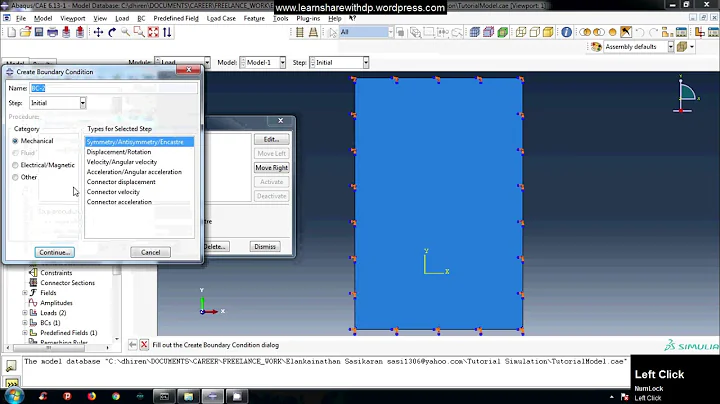Open the Load menu
Image resolution: width=720 pixels, height=404 pixels.
point(122,18)
